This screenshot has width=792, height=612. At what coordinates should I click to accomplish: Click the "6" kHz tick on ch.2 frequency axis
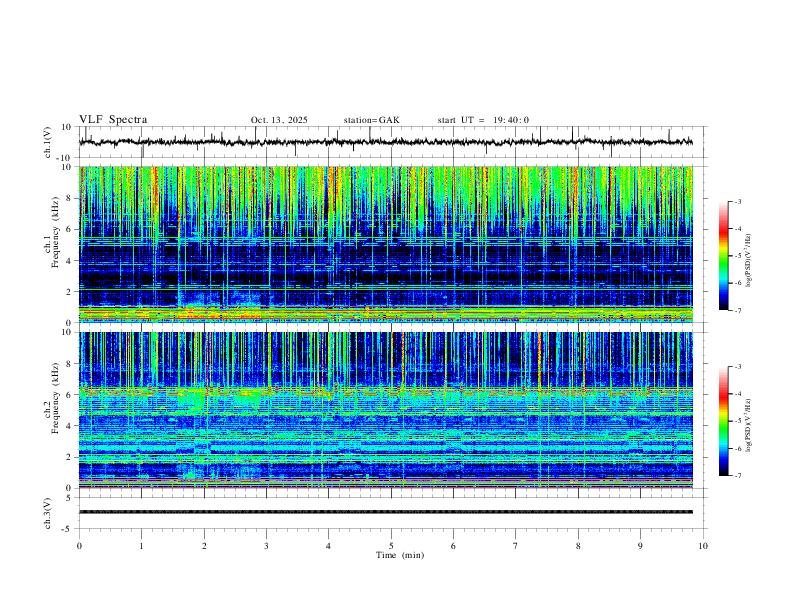tap(69, 395)
